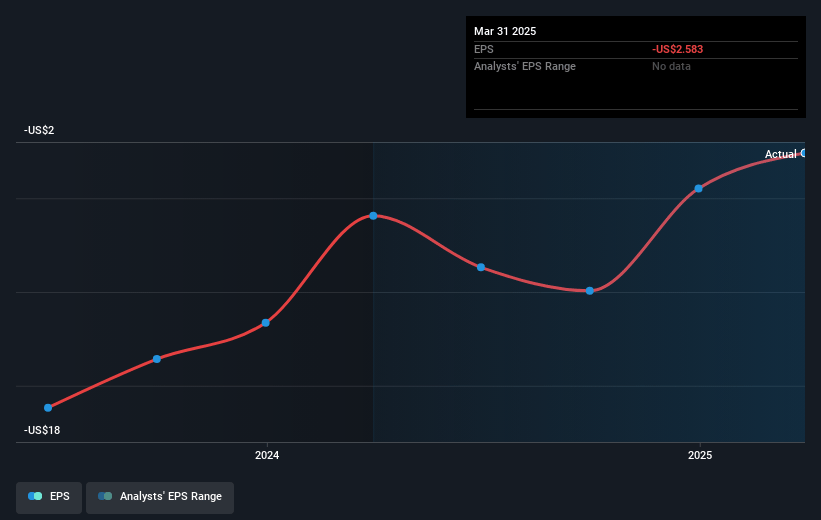Click the peak EPS point at the forecast divider
Viewport: 821px width, 520px height.
coord(373,216)
